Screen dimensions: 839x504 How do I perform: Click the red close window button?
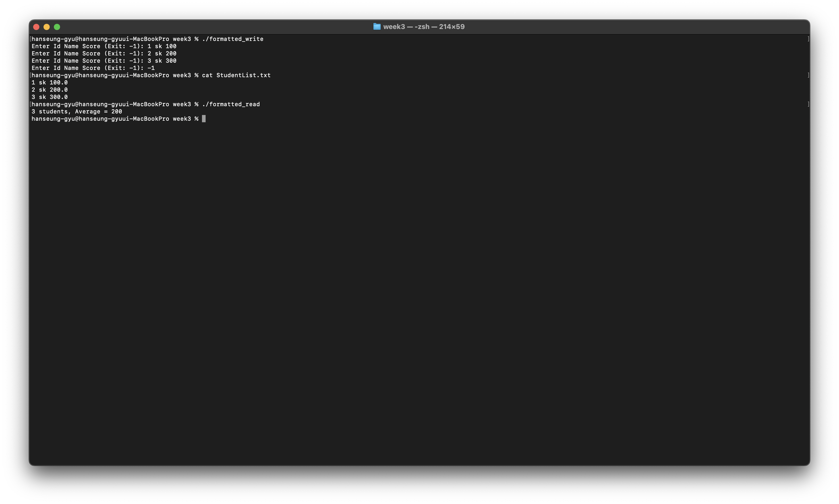click(36, 27)
